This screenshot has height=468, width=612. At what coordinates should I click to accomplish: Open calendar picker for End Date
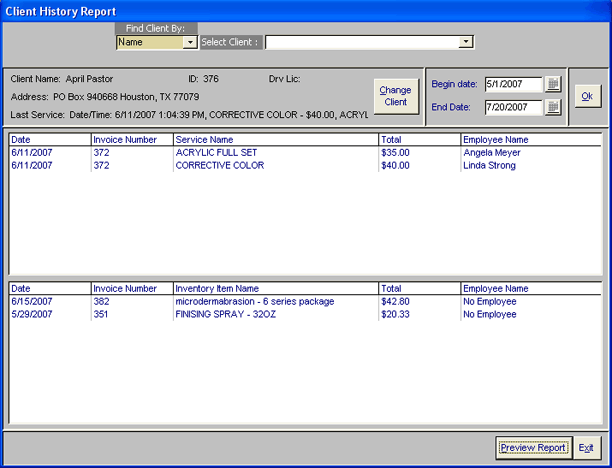553,107
